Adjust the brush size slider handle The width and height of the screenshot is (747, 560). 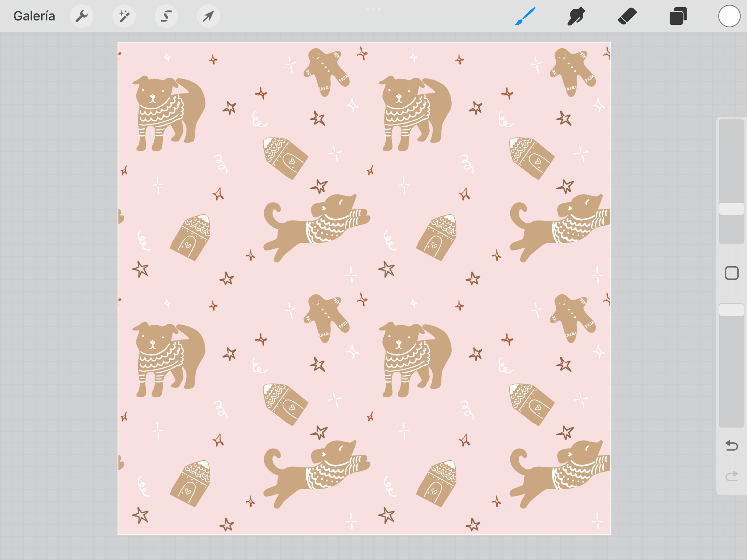click(x=732, y=209)
